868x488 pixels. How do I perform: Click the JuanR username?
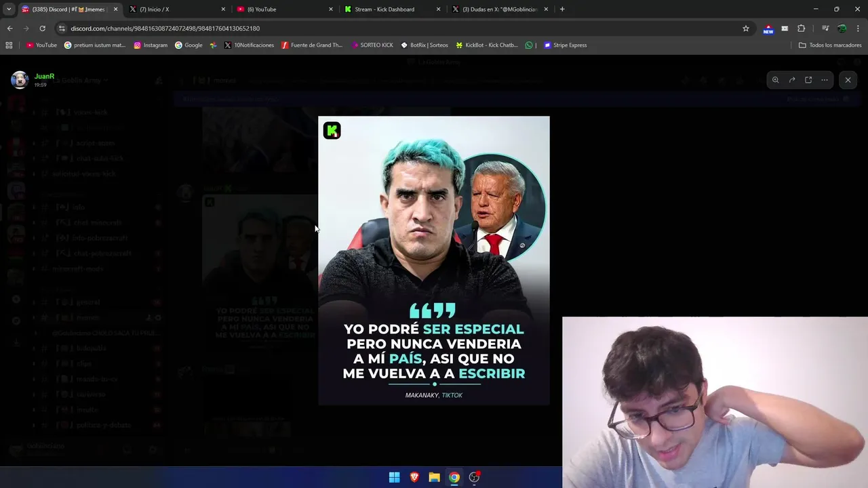pos(44,77)
